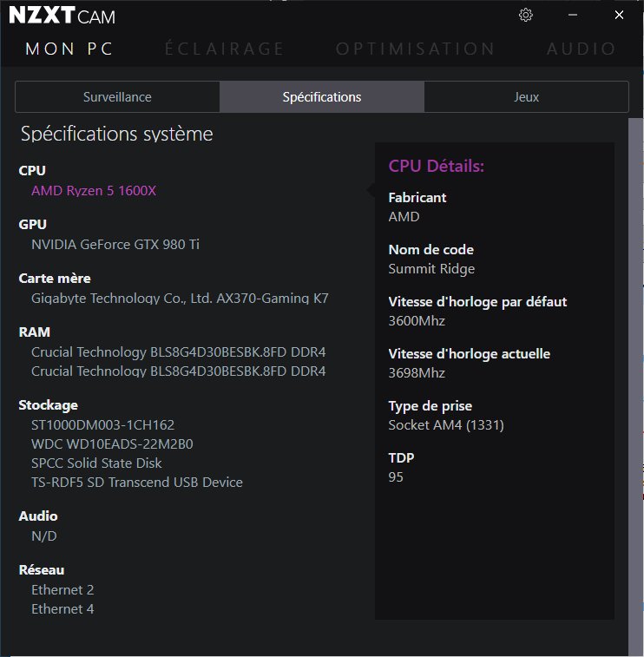The height and width of the screenshot is (657, 644).
Task: Click the Réseau section label
Action: [42, 570]
